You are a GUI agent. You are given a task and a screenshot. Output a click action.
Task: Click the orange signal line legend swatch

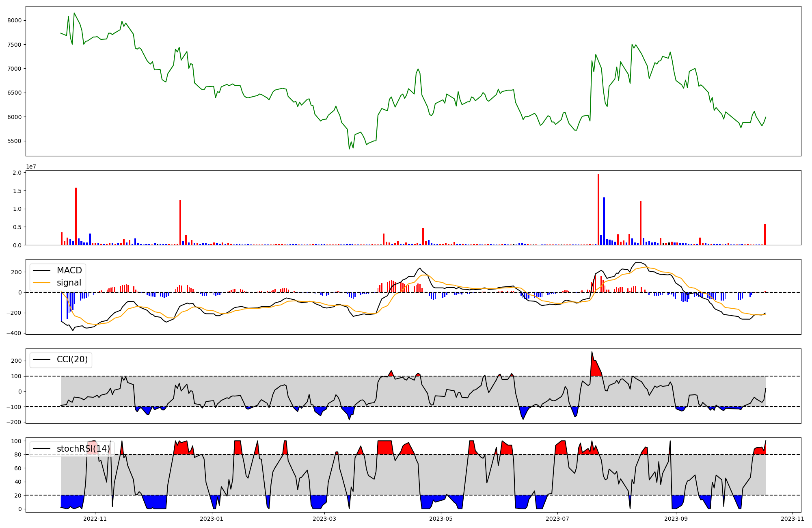click(x=42, y=283)
